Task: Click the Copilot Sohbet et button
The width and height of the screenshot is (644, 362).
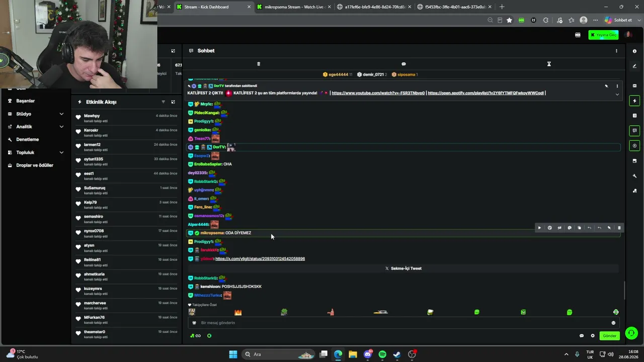Action: 618,20
